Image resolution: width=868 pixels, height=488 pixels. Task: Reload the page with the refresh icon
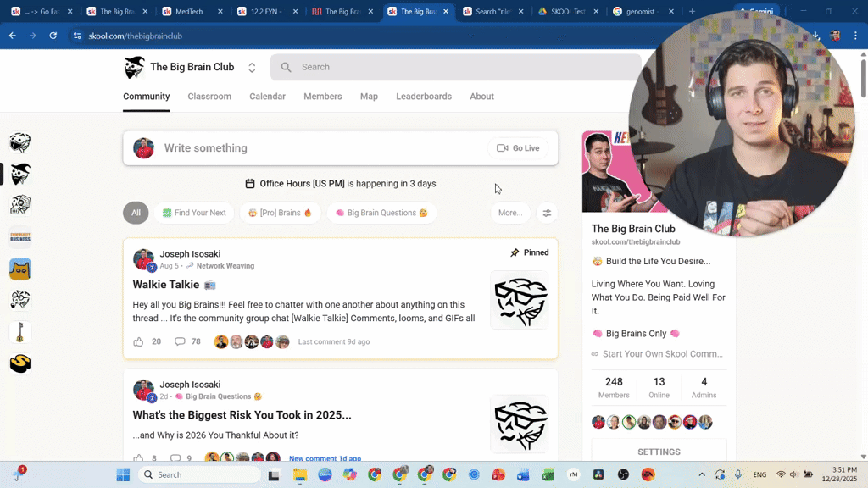coord(53,36)
